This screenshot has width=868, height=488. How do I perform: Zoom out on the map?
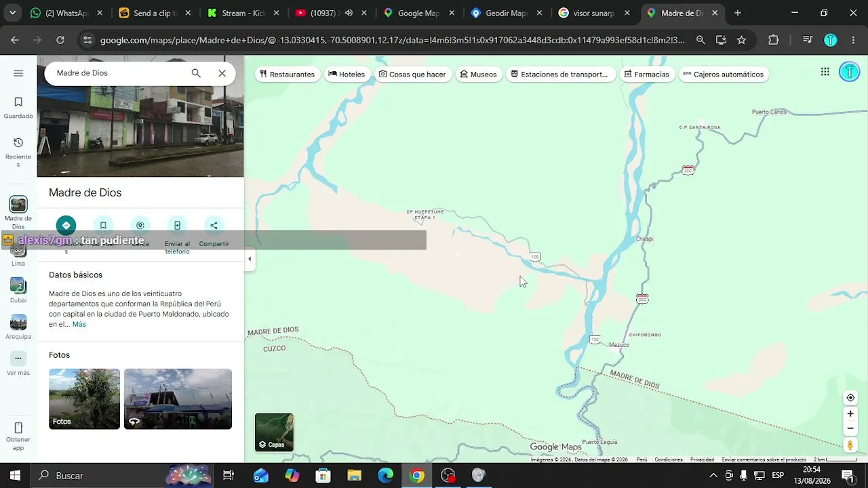(850, 428)
